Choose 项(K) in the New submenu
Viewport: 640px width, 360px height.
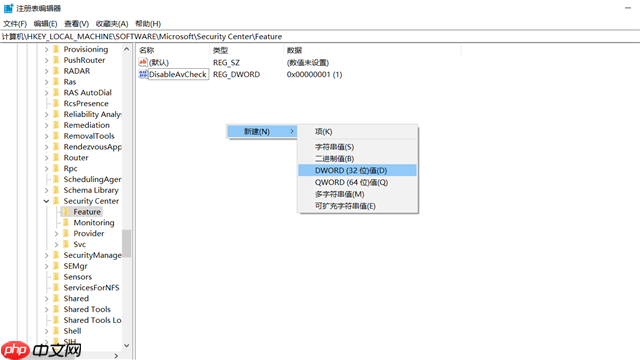tap(358, 131)
